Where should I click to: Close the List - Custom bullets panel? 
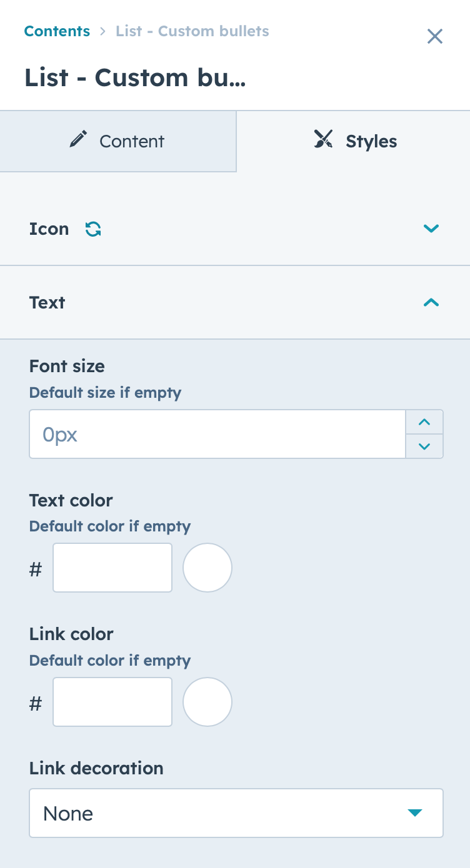[435, 36]
